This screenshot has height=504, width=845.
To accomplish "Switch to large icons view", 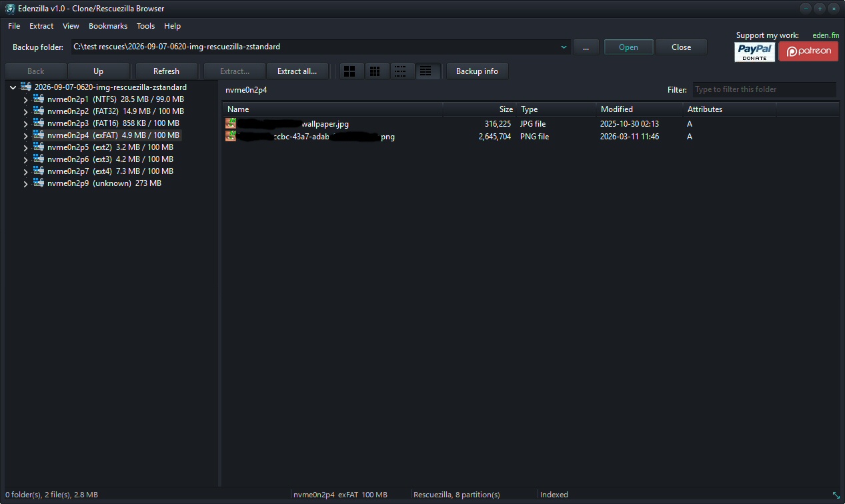I will pyautogui.click(x=350, y=71).
